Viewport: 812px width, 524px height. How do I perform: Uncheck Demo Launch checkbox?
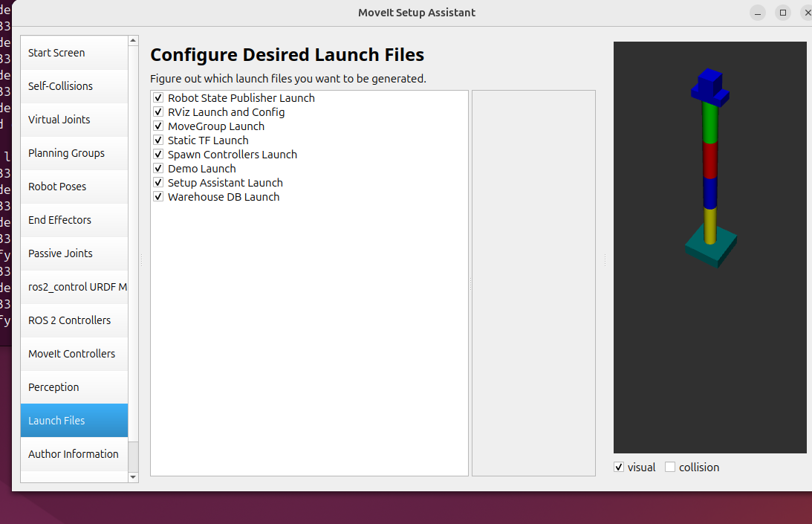coord(158,169)
